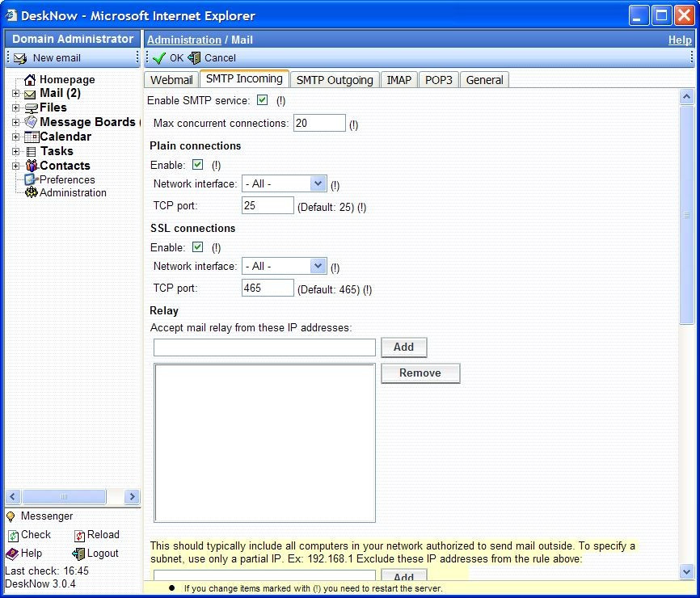
Task: Open Administration in the navigation tree
Action: coord(74,193)
